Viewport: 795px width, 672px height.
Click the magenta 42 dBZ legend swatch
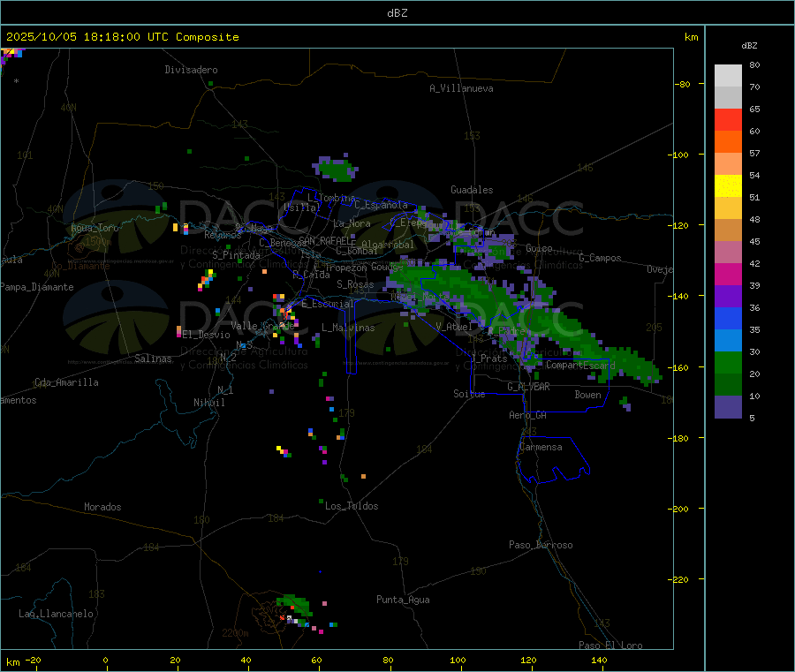728,274
